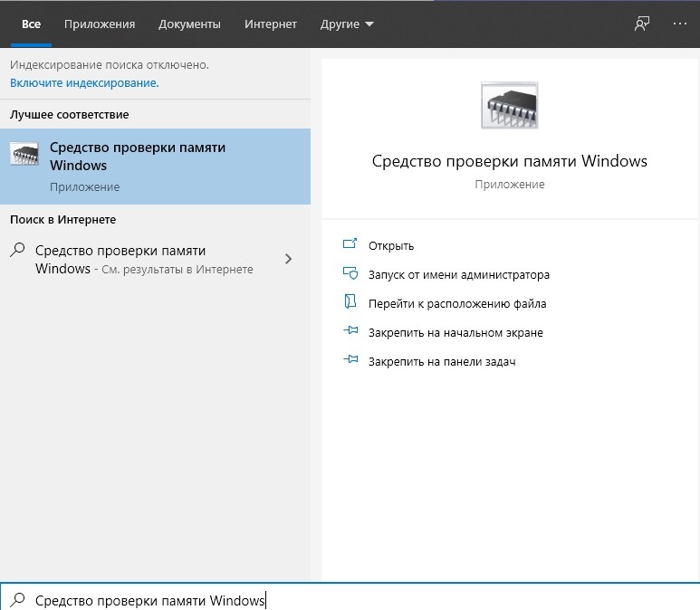Viewport: 700px width, 610px height.
Task: Click the Включите индексирование link
Action: [x=84, y=83]
